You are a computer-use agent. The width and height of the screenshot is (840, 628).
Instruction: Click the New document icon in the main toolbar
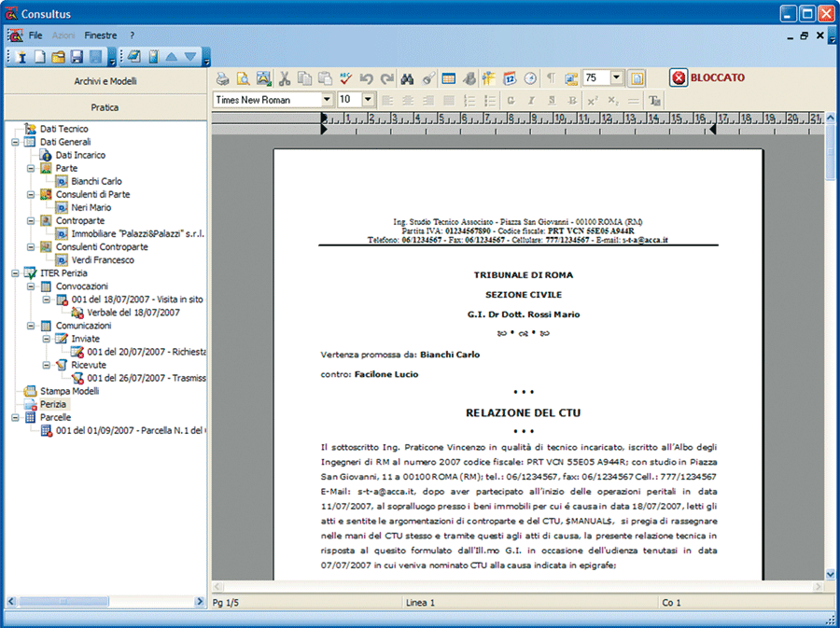pos(39,57)
